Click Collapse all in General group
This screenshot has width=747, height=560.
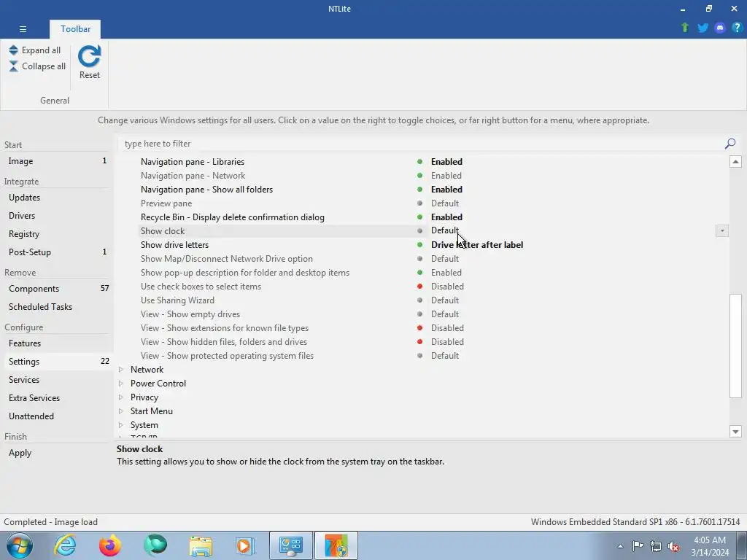pyautogui.click(x=37, y=66)
